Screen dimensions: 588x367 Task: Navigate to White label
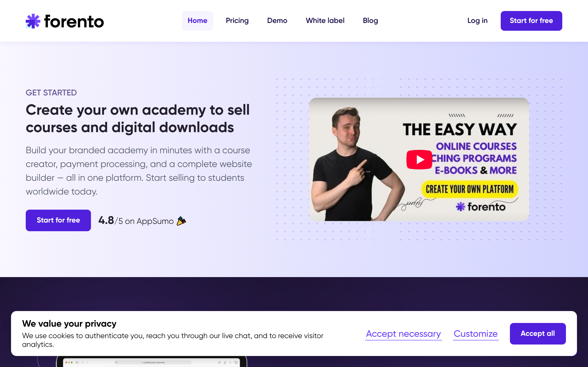click(x=325, y=21)
